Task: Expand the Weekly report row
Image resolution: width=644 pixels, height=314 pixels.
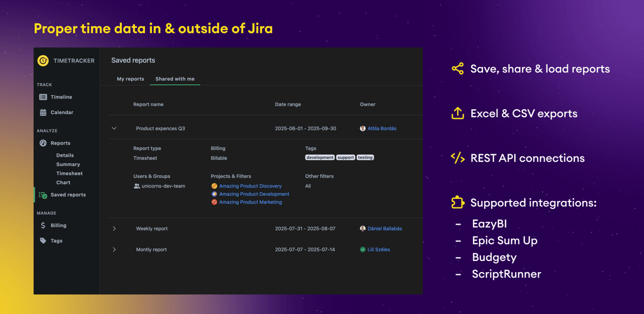Action: 114,229
